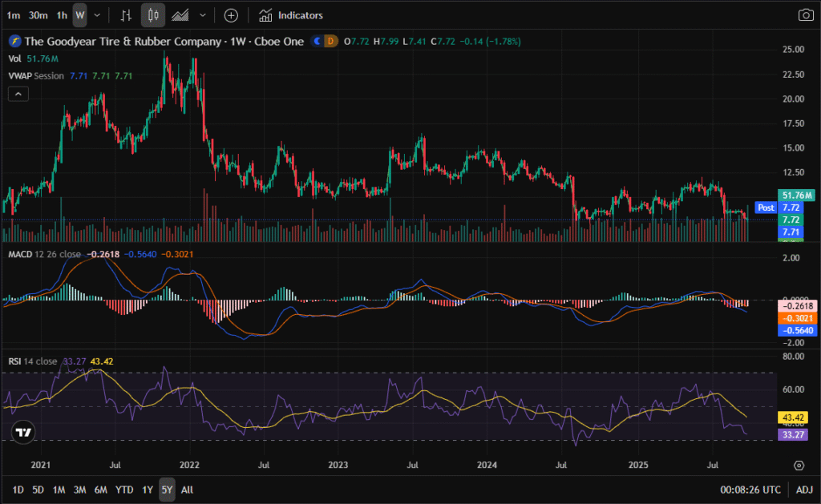
Task: Take a snapshot with the camera icon
Action: (x=805, y=15)
